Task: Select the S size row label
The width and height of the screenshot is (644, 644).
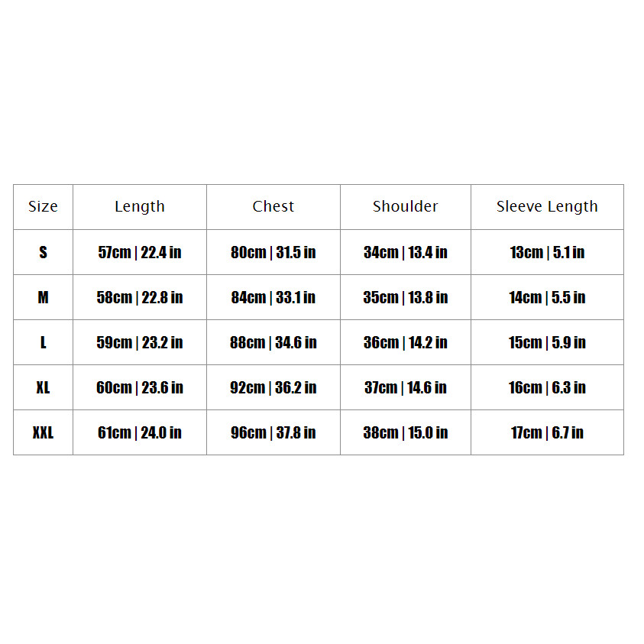Action: (43, 252)
